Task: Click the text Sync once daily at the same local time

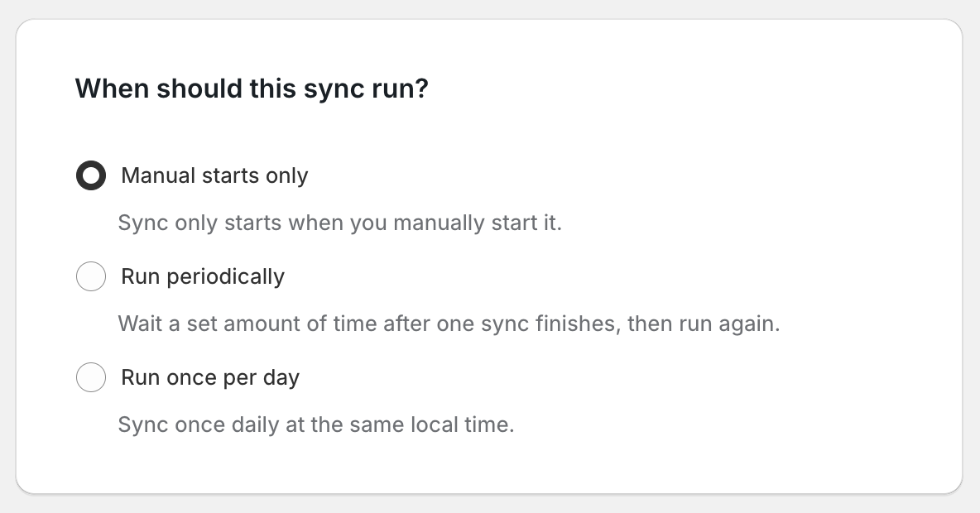Action: pyautogui.click(x=318, y=424)
